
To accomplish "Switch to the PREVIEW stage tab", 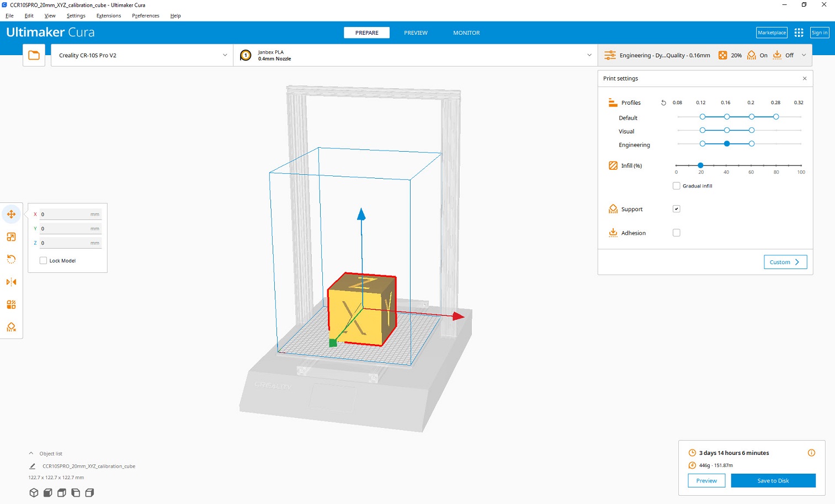I will tap(416, 33).
